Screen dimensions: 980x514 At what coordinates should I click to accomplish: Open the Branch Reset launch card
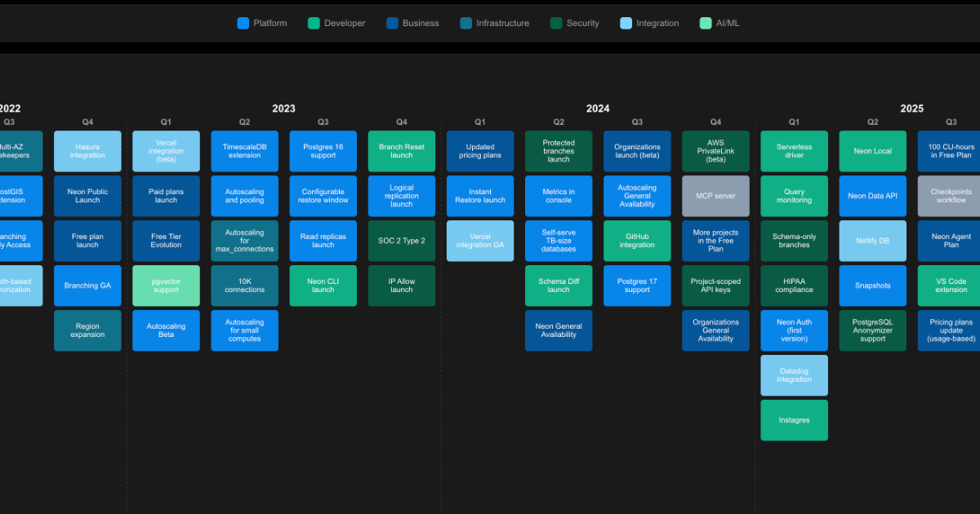click(x=402, y=151)
